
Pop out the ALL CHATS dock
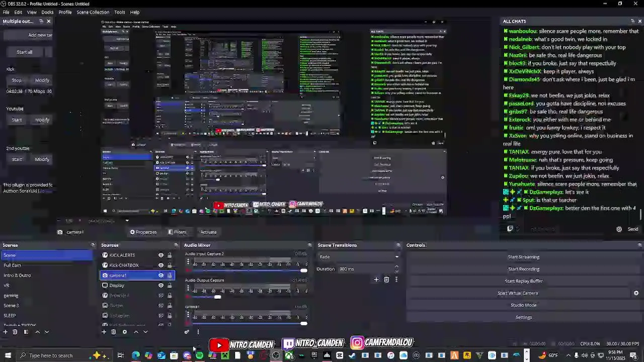click(632, 21)
